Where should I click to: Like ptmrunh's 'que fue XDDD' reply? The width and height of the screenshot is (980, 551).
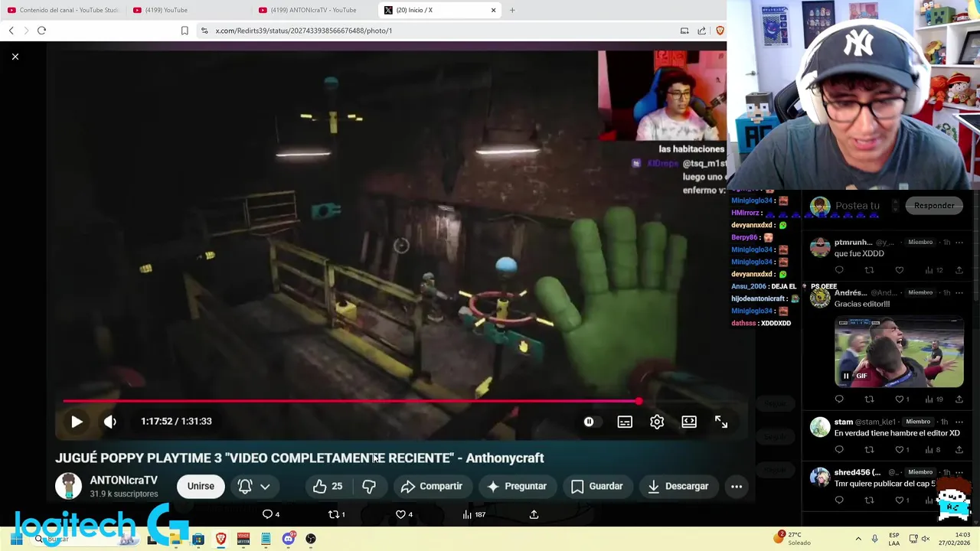click(899, 270)
